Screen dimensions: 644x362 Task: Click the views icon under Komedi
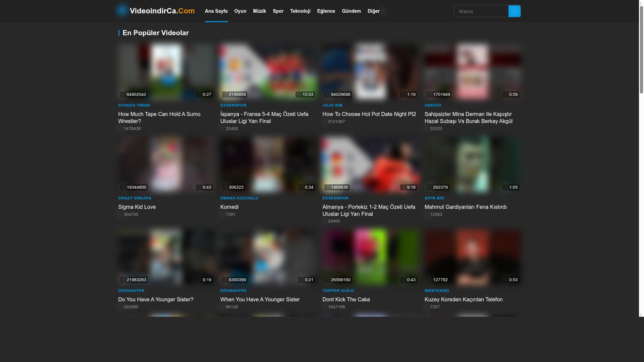(x=223, y=214)
